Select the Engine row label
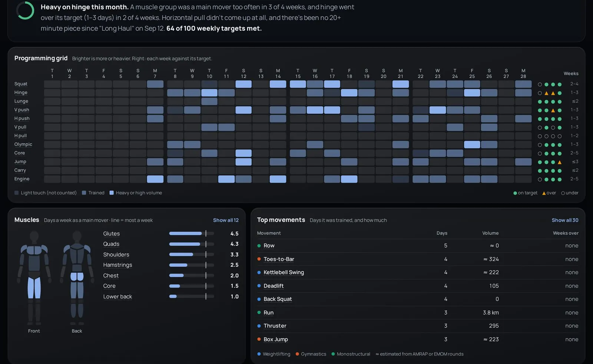593x364 pixels. point(22,179)
